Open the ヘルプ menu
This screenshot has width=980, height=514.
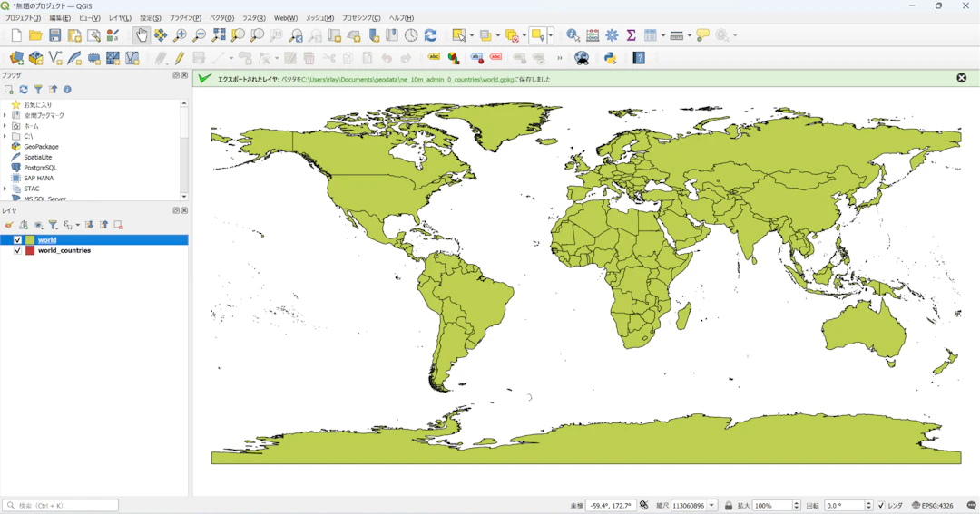point(401,18)
